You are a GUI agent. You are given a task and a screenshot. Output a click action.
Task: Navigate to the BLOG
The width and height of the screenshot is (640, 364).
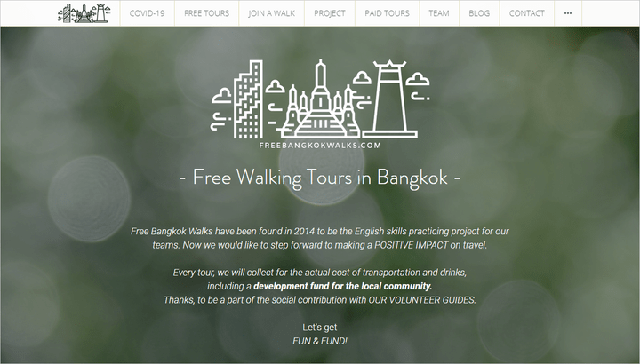479,13
